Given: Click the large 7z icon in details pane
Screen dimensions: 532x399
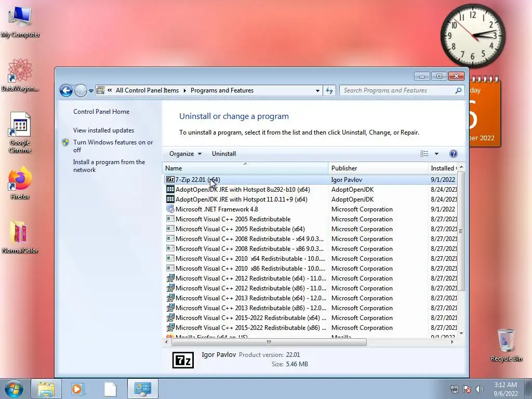Looking at the screenshot, I should (x=183, y=360).
